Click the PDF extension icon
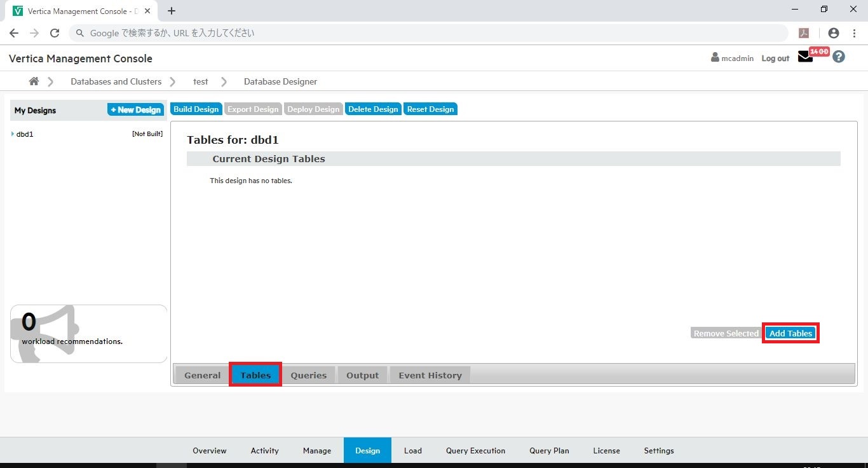The height and width of the screenshot is (468, 868). pyautogui.click(x=804, y=33)
